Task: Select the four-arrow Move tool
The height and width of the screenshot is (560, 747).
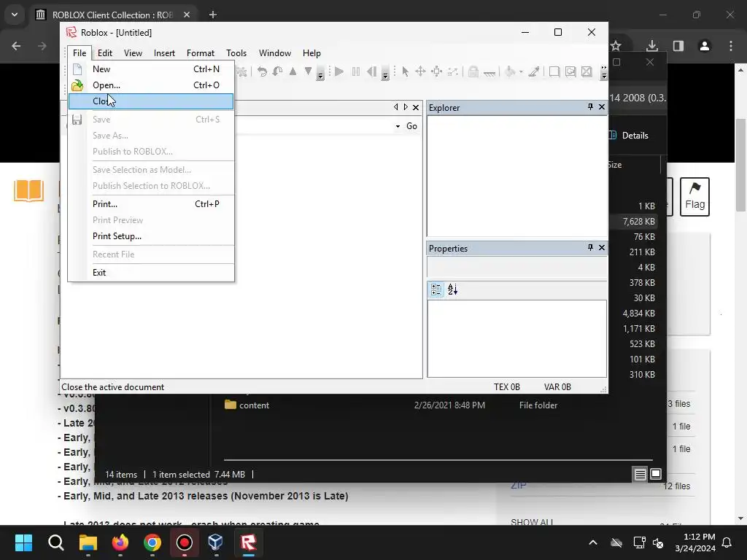Action: 420,72
